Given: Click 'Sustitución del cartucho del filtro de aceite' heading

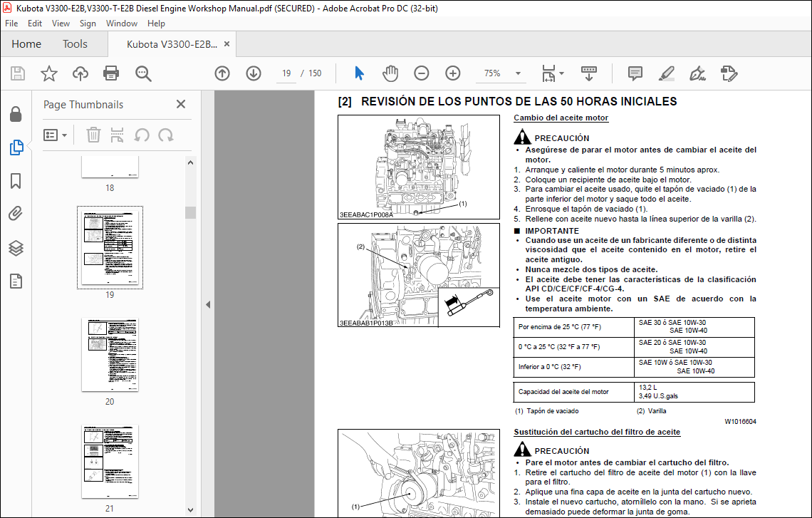Looking at the screenshot, I should 597,432.
